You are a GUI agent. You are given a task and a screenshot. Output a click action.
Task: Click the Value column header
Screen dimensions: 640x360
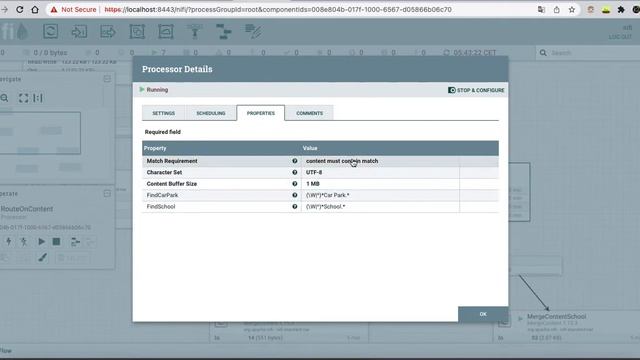(310, 148)
